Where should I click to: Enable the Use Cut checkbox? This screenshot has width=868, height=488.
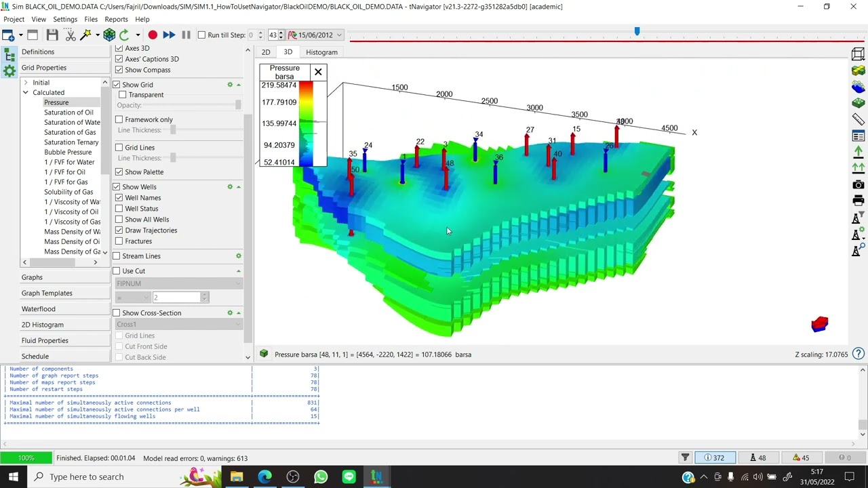[x=117, y=271]
